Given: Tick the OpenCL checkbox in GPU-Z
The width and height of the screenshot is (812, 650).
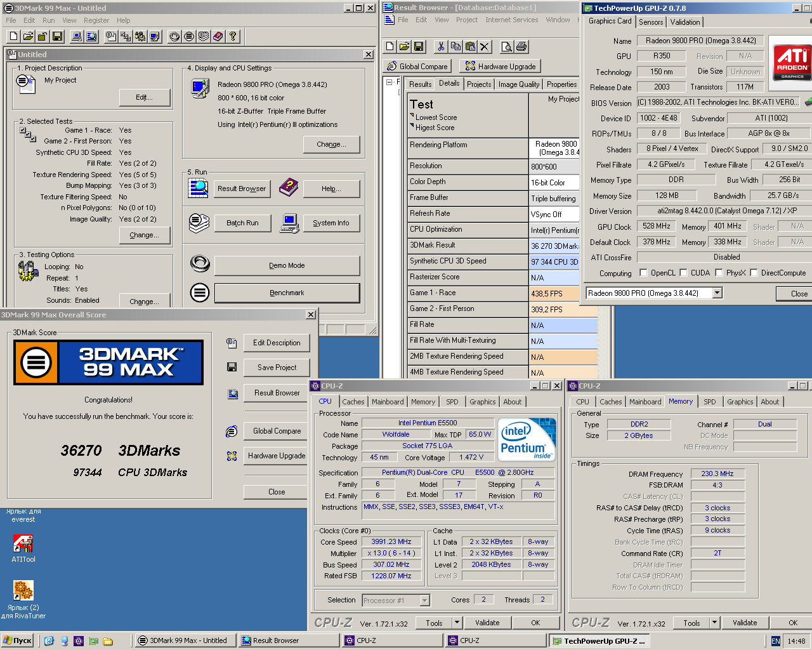Looking at the screenshot, I should [643, 273].
